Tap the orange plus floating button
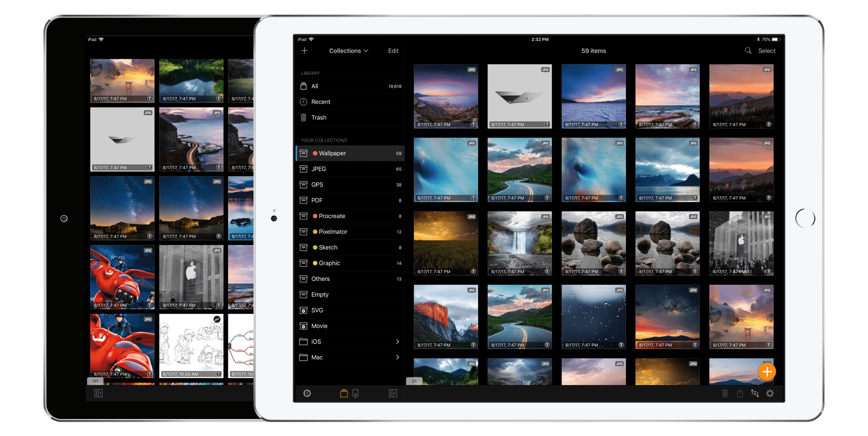 [767, 372]
